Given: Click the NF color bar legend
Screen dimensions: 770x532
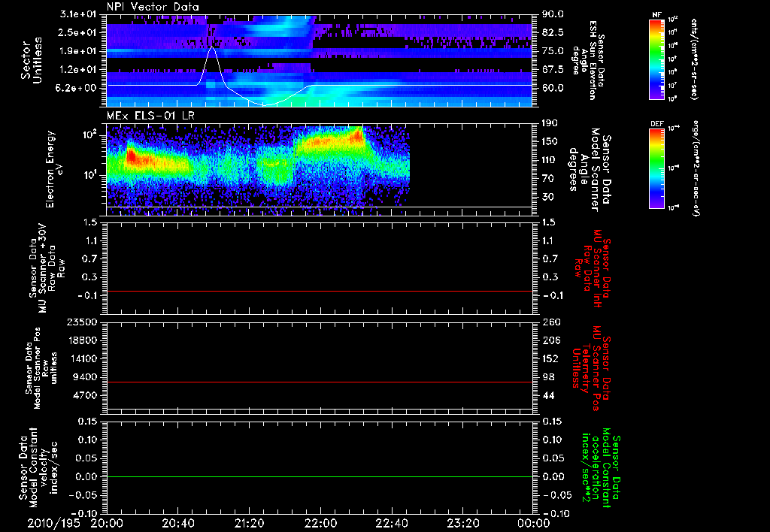Looking at the screenshot, I should point(656,59).
